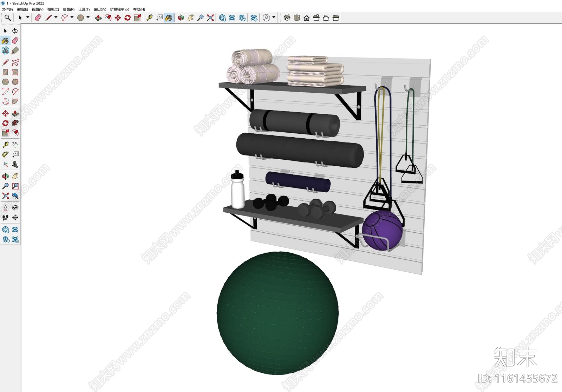Click the purple medicine ball in the model
Screen dimensions: 562x392
click(382, 230)
